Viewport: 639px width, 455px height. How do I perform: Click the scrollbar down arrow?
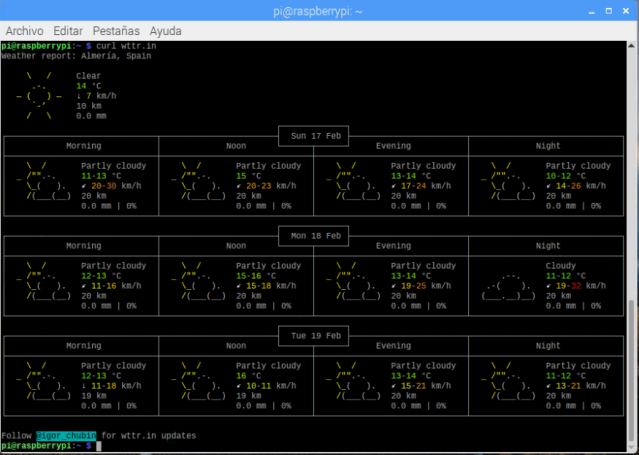(x=632, y=448)
